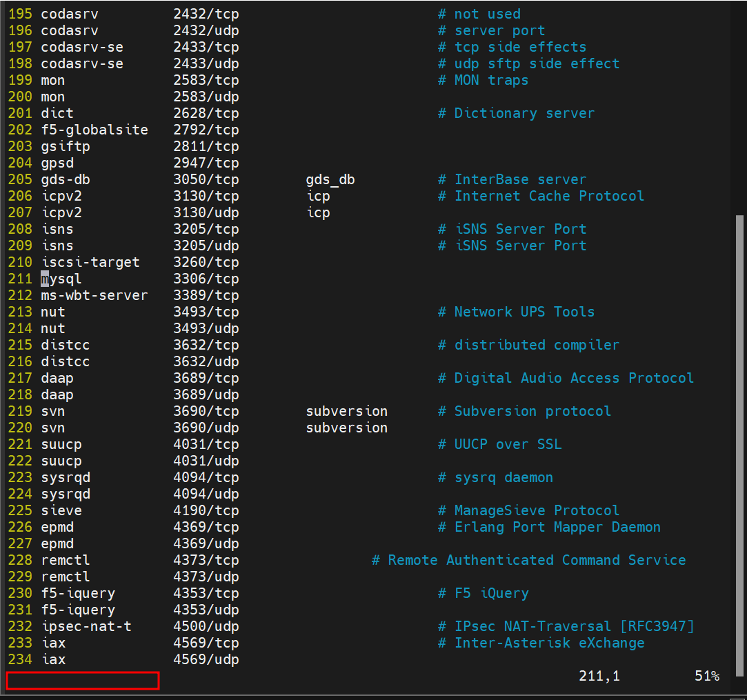The width and height of the screenshot is (747, 700).
Task: Click the subversion alias on line 219
Action: (x=346, y=412)
